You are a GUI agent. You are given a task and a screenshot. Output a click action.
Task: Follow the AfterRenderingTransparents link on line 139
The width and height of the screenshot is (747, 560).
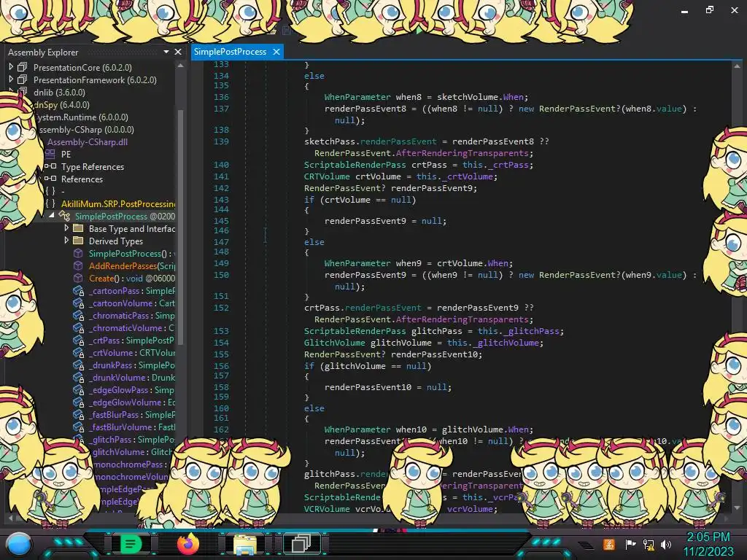point(462,153)
